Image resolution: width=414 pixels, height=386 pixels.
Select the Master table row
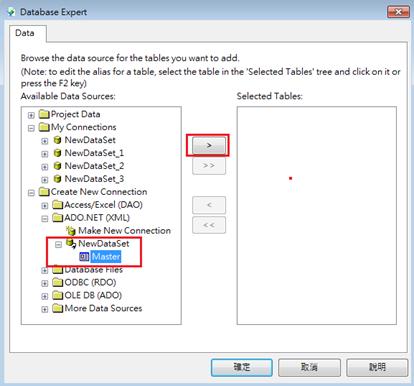coord(106,257)
